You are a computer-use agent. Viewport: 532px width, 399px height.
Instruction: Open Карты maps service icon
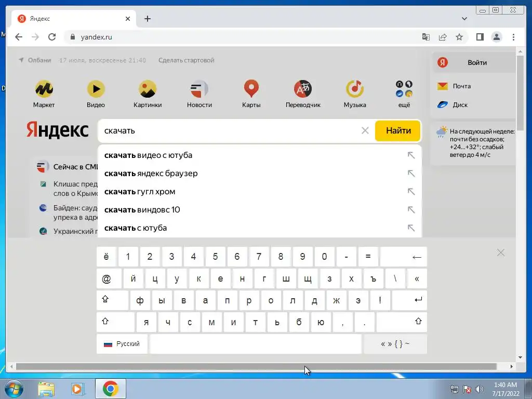pos(251,89)
